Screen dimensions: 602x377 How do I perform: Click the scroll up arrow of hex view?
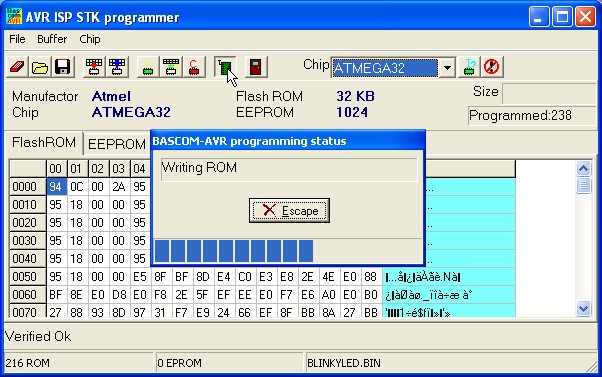[583, 168]
